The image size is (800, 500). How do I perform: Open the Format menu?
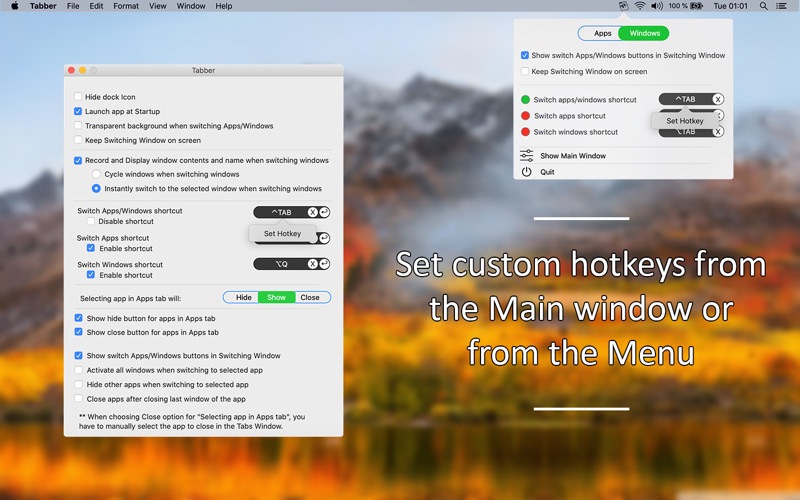[x=126, y=6]
